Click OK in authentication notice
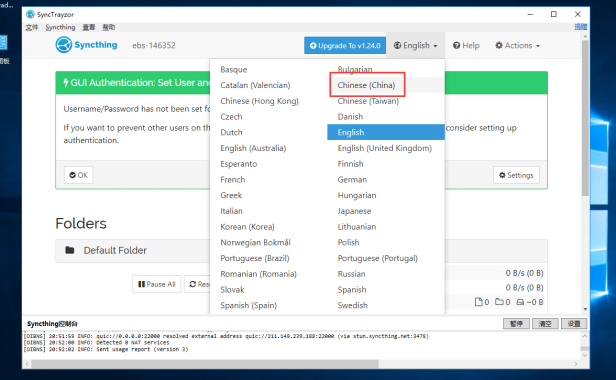This screenshot has width=616, height=380. pyautogui.click(x=79, y=175)
